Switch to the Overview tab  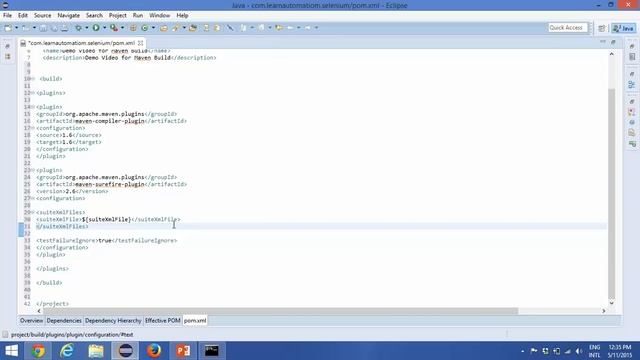31,321
